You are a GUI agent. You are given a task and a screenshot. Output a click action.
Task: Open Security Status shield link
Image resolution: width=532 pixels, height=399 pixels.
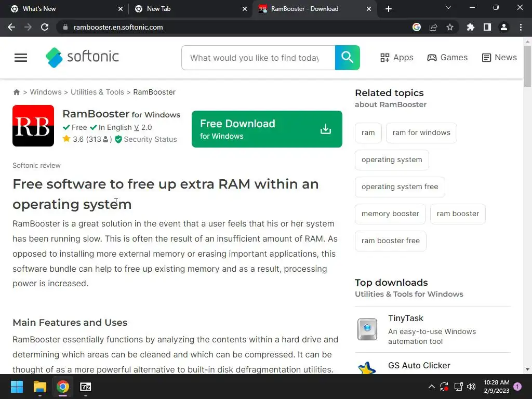click(x=146, y=139)
